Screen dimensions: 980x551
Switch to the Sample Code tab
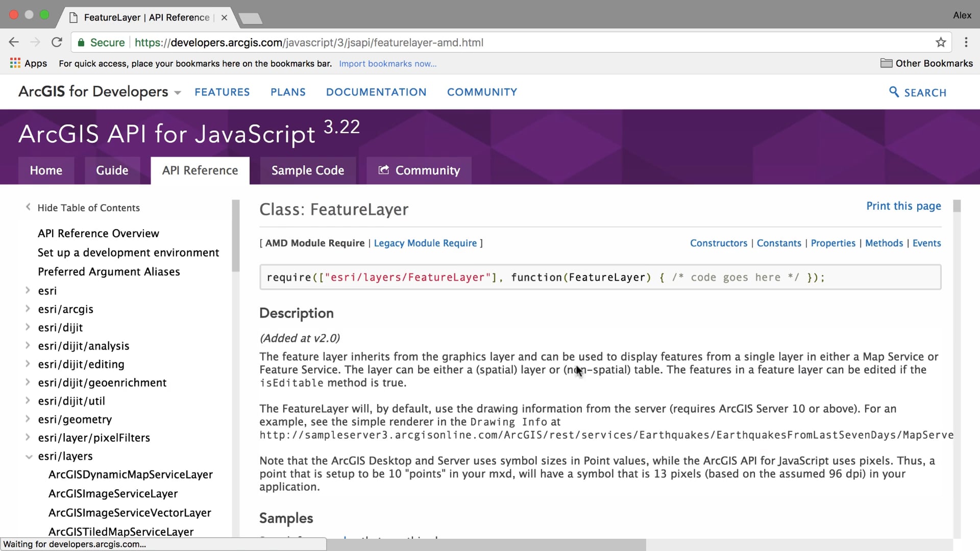pyautogui.click(x=307, y=170)
